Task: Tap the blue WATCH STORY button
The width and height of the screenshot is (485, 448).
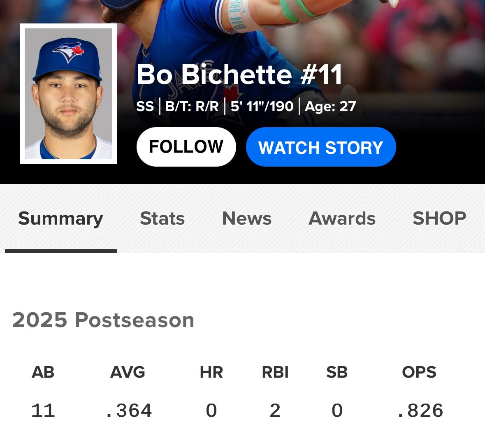Action: [321, 147]
